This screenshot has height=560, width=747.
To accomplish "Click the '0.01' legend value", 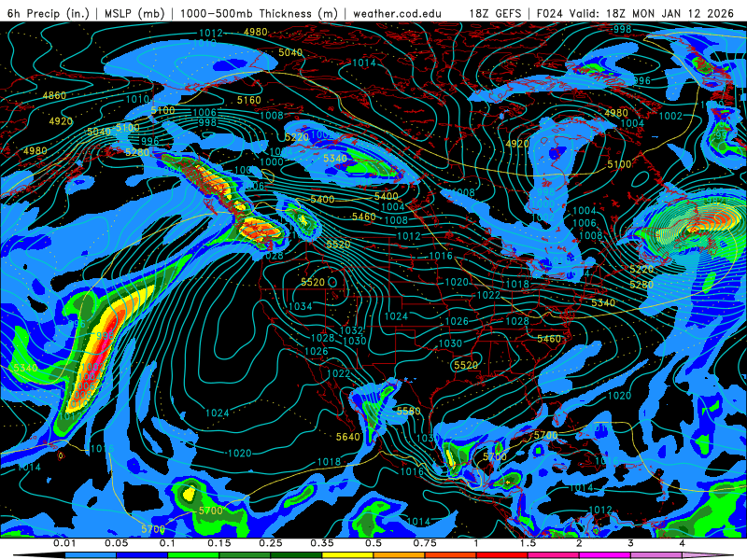I will 64,543.
